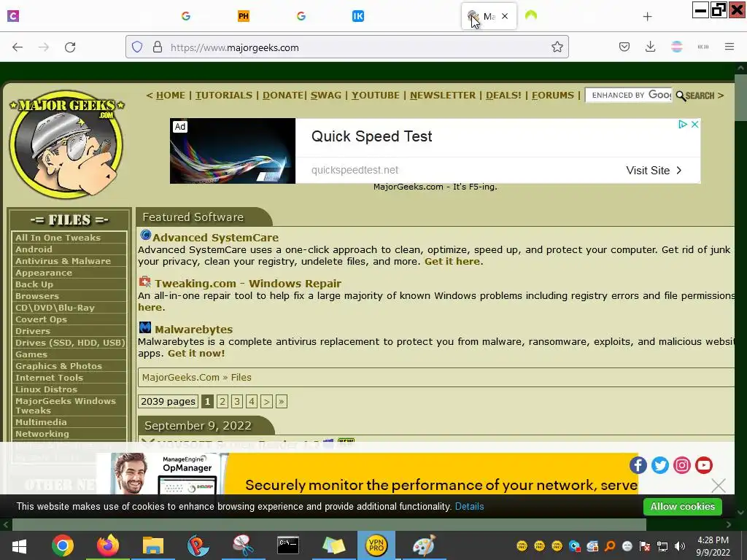747x560 pixels.
Task: Click the Files breadcrumb link
Action: (x=241, y=377)
